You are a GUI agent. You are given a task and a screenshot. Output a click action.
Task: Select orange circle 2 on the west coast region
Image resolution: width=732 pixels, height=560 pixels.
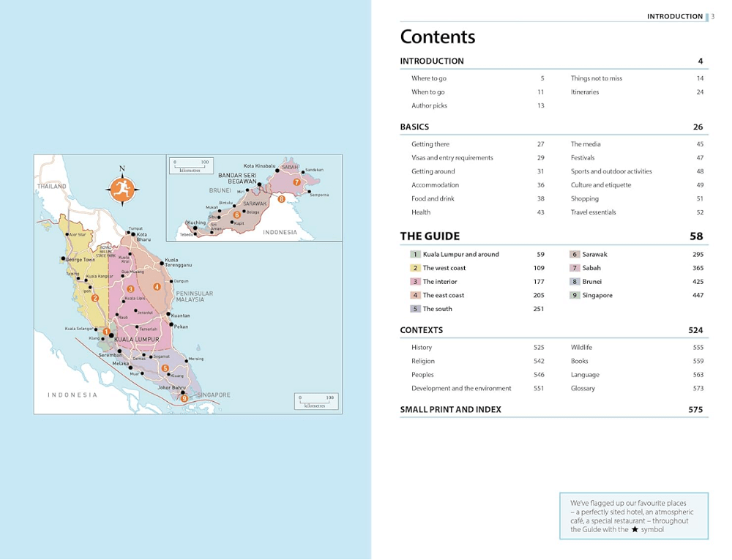coord(95,298)
